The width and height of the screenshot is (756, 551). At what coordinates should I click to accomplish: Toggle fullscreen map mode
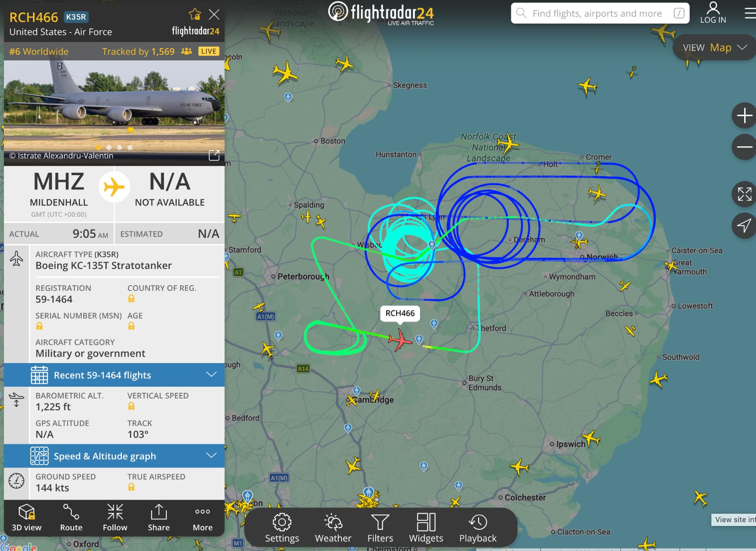[x=745, y=194]
